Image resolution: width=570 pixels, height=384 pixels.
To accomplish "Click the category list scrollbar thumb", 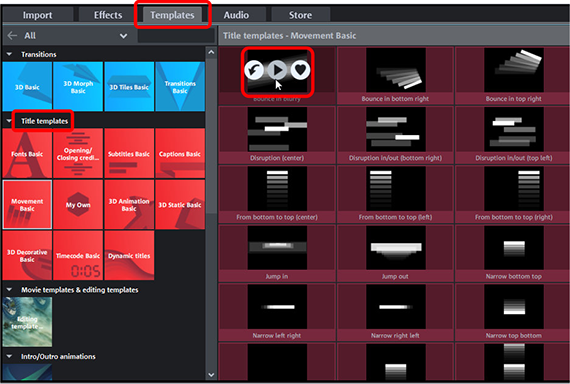I will coord(211,135).
